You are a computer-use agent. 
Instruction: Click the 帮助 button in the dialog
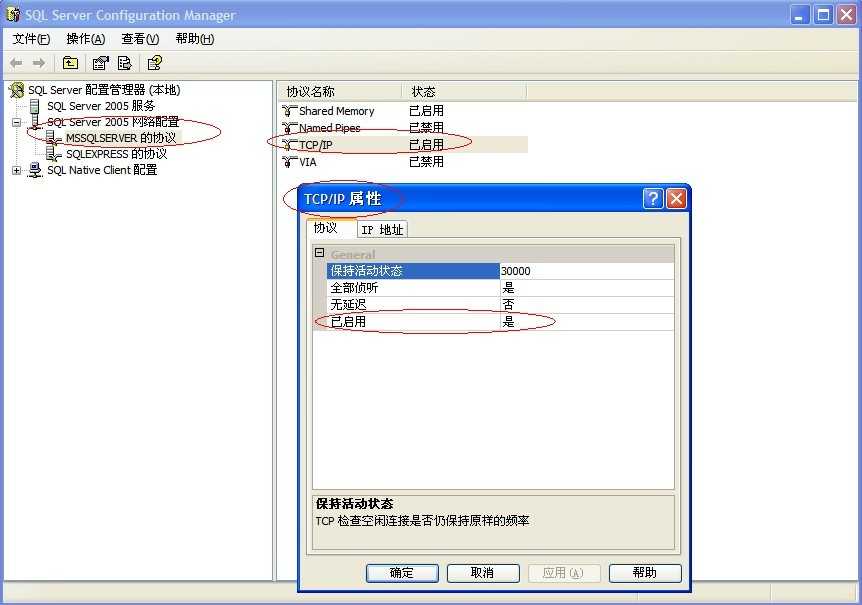[x=645, y=573]
